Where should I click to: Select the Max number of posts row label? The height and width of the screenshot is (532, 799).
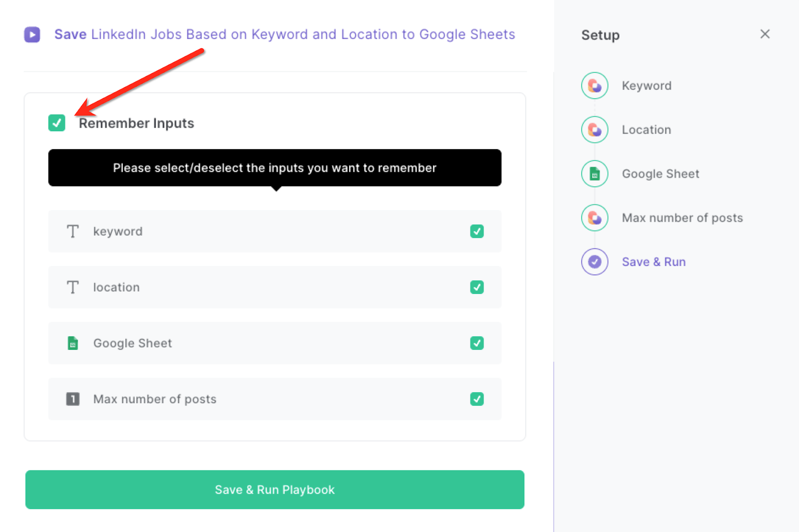pos(155,399)
